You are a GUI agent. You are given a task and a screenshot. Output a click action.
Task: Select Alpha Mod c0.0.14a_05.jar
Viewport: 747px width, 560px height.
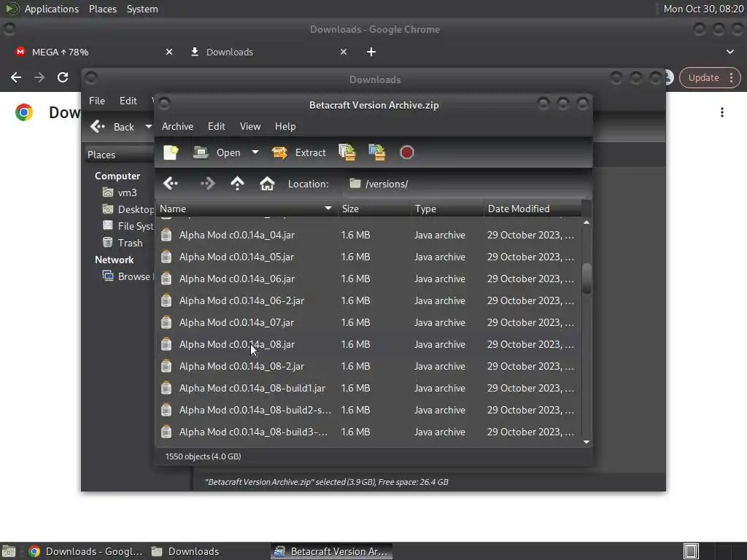[x=368, y=257]
